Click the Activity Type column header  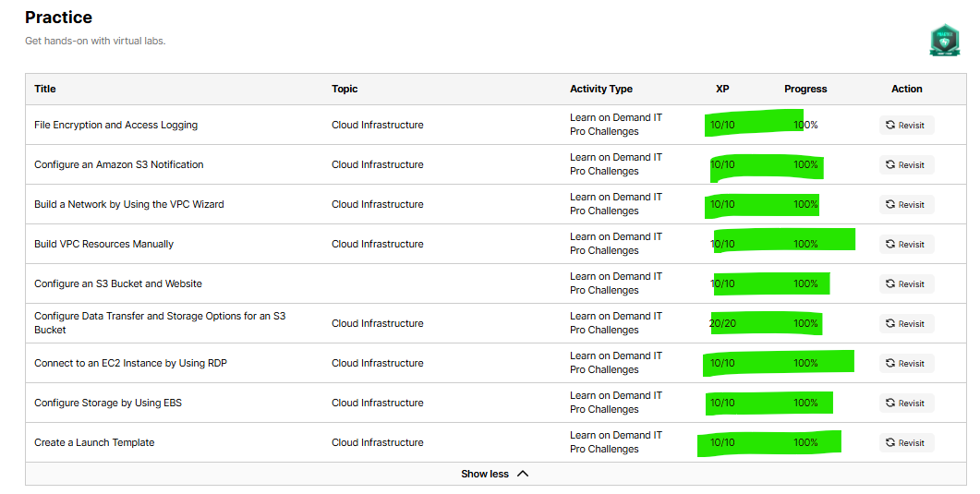click(x=600, y=89)
